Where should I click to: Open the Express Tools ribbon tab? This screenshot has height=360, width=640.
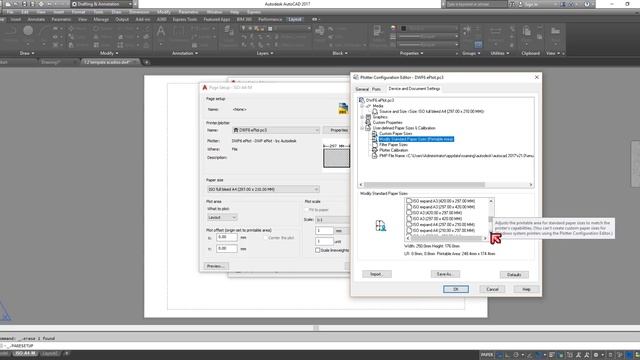(x=185, y=19)
